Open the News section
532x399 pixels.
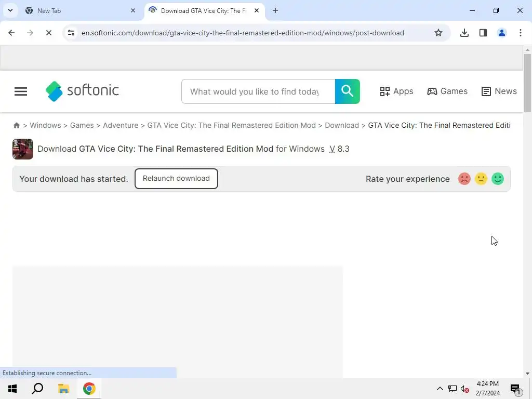499,91
